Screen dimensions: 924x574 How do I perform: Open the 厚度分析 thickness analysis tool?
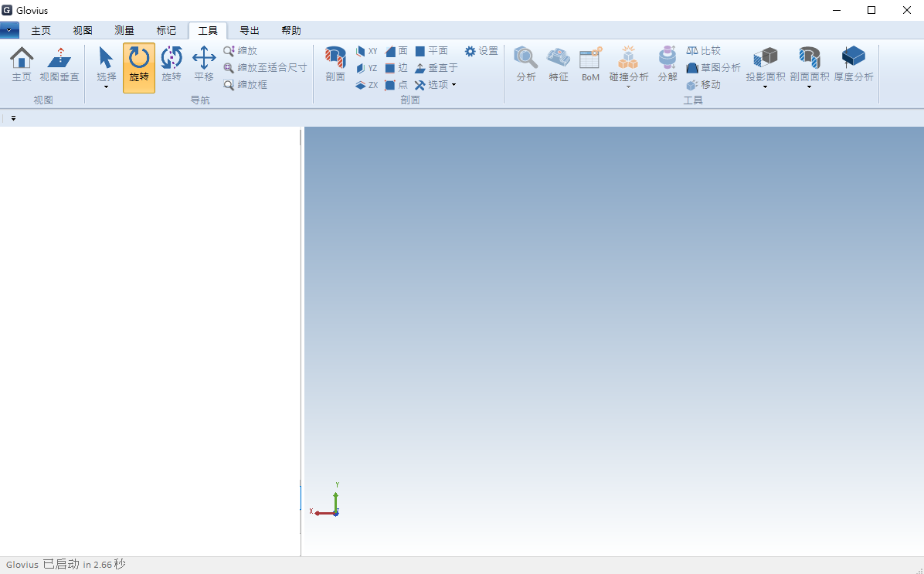[x=854, y=59]
